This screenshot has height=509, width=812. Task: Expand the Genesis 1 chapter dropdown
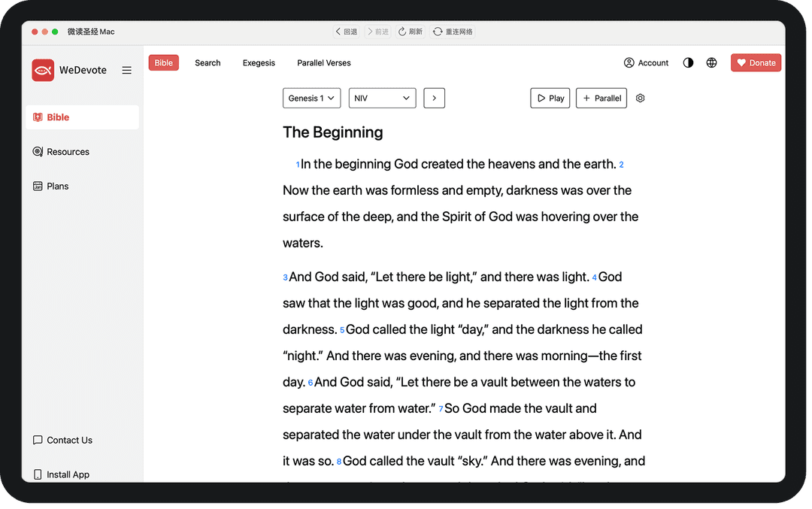pos(312,98)
